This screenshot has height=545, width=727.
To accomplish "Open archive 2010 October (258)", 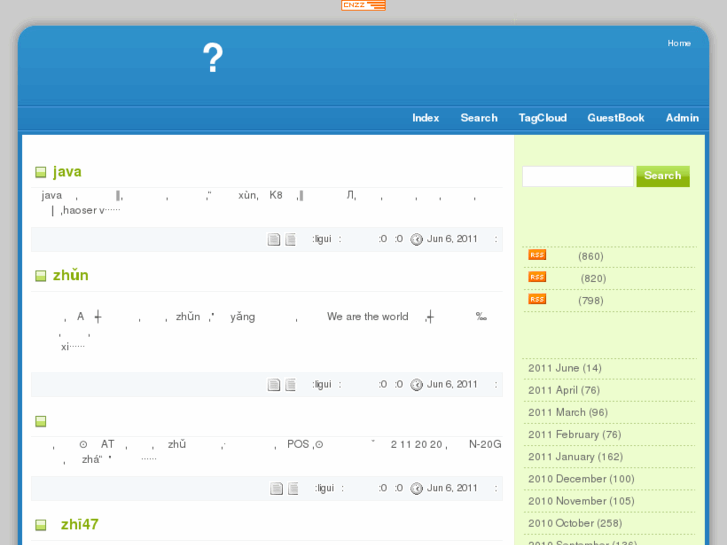I will tap(575, 524).
